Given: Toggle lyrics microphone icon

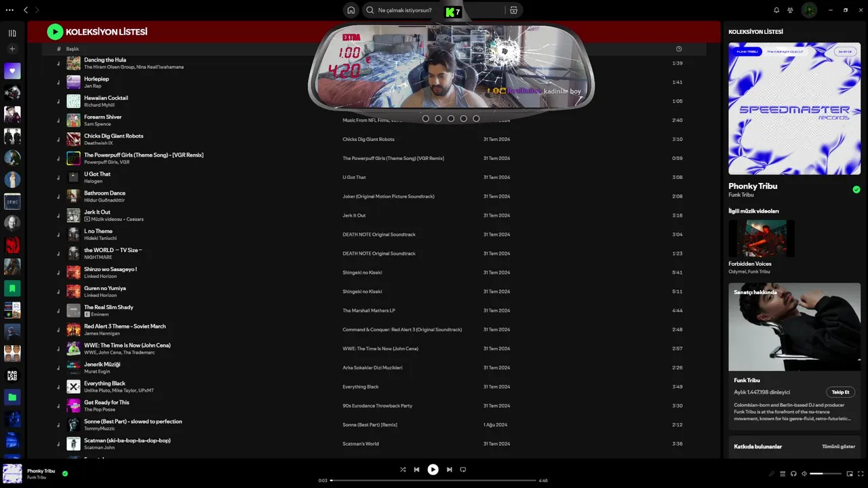Looking at the screenshot, I should point(771,474).
